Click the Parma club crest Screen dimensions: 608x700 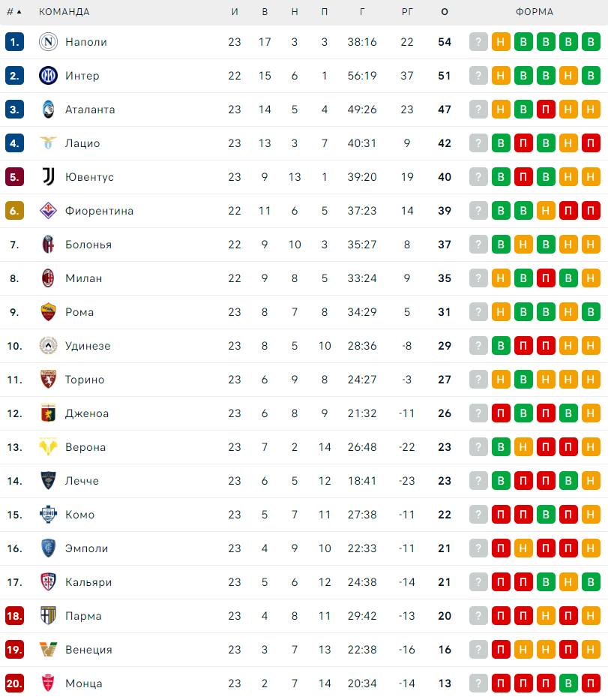[48, 616]
